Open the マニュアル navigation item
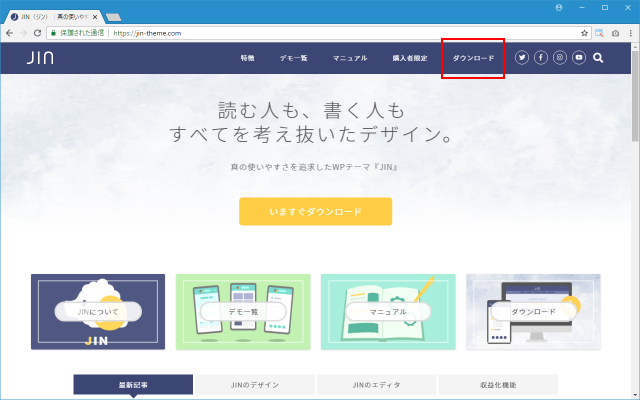 click(350, 58)
